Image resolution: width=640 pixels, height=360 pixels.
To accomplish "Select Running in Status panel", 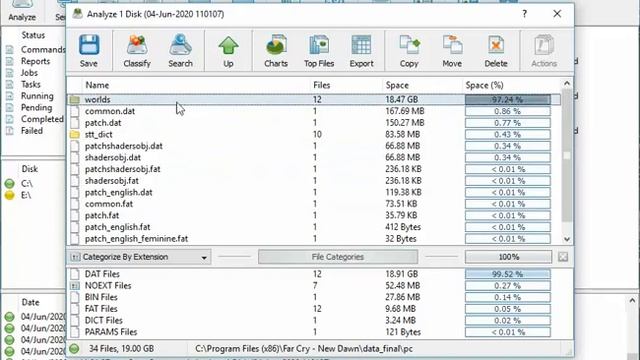I will (37, 96).
